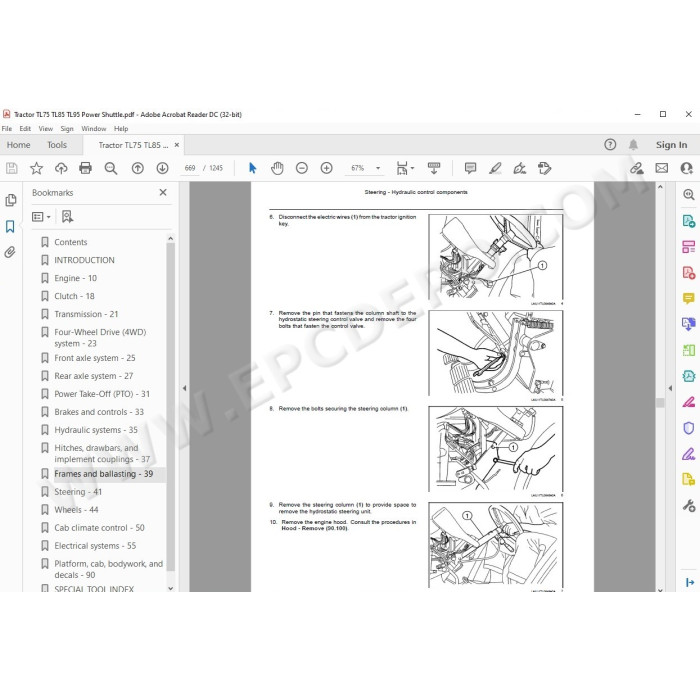This screenshot has width=700, height=700.
Task: Open the Clutch - 18 bookmark
Action: click(74, 296)
